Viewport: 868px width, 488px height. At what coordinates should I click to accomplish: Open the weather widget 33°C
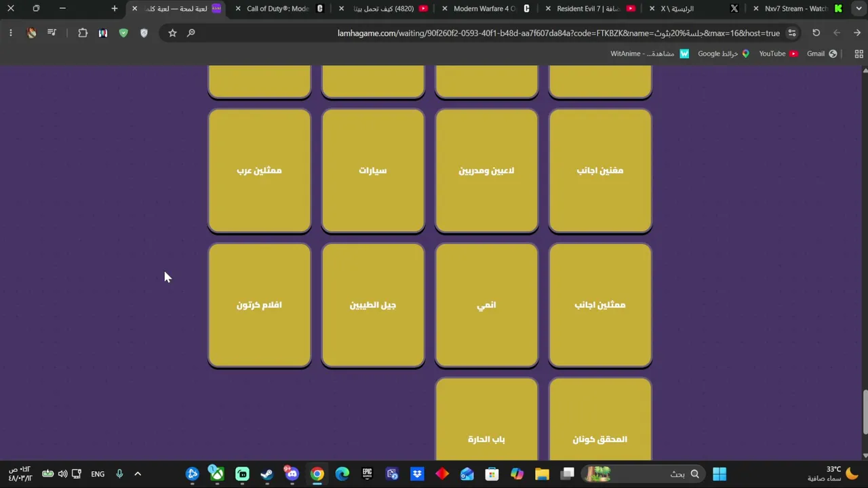click(833, 474)
